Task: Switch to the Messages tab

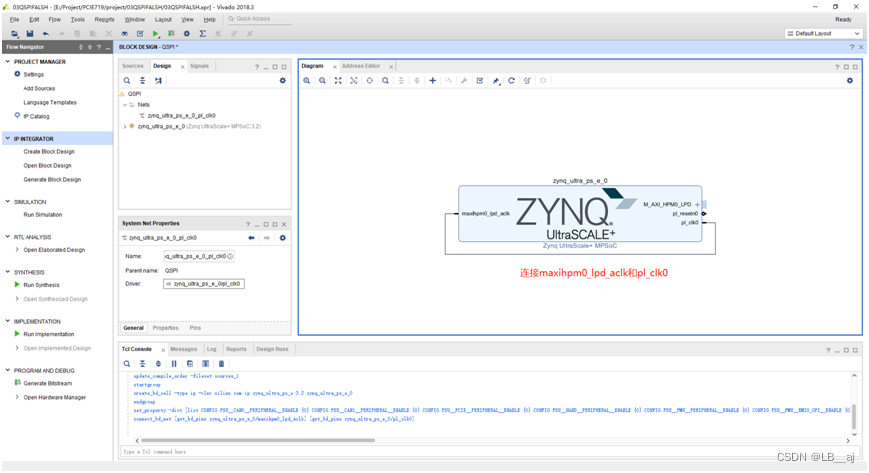Action: click(x=183, y=349)
